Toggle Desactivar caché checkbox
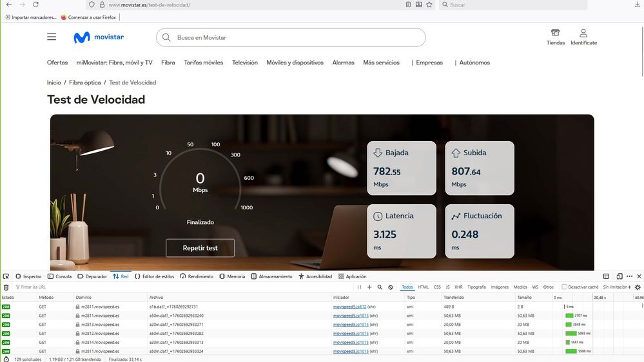 click(565, 287)
